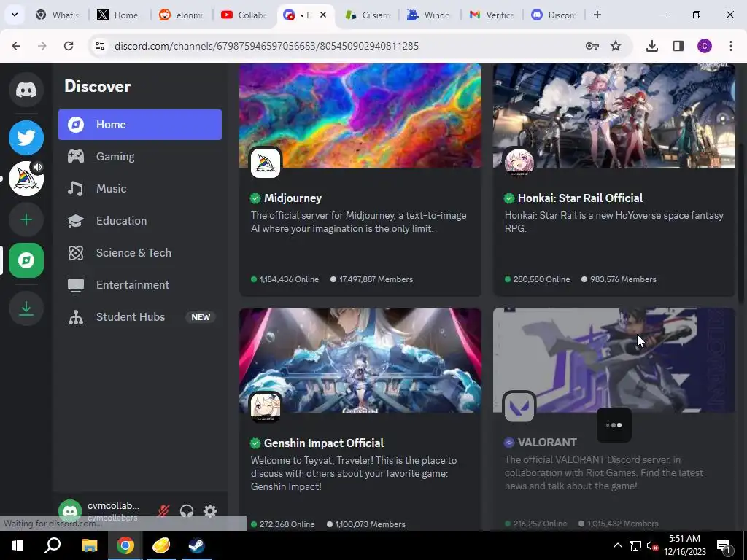
Task: Bookmark this page with star icon
Action: pyautogui.click(x=616, y=46)
